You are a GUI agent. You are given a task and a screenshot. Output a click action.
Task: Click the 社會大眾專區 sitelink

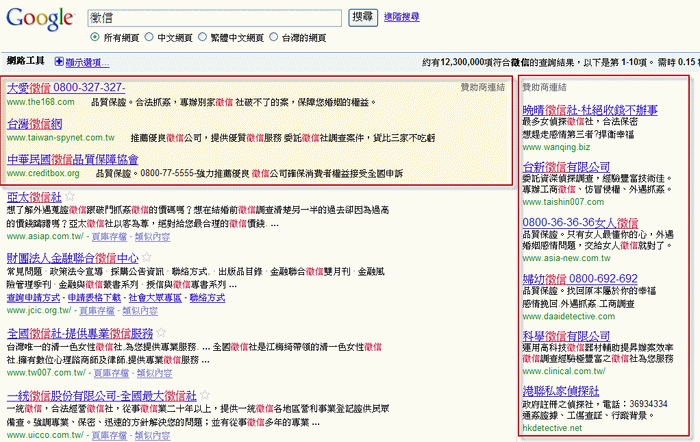pyautogui.click(x=155, y=298)
